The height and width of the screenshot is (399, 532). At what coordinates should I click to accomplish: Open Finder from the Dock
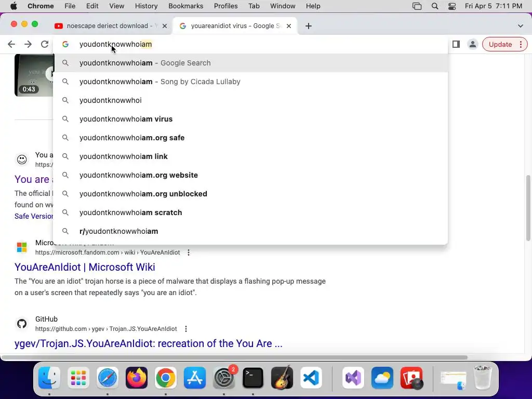coord(49,378)
